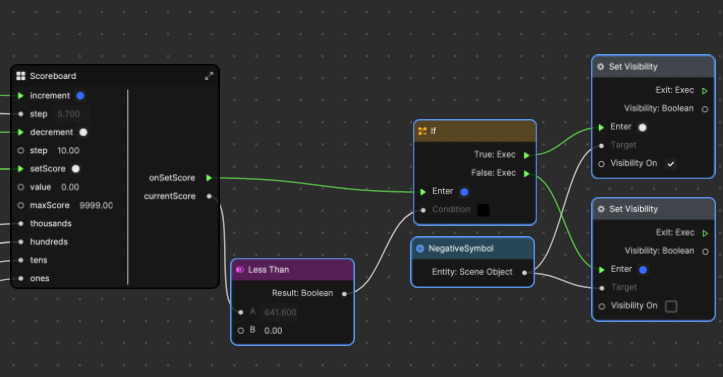Viewport: 723px width, 377px height.
Task: Click the ones port on Scoreboard
Action: pyautogui.click(x=21, y=278)
